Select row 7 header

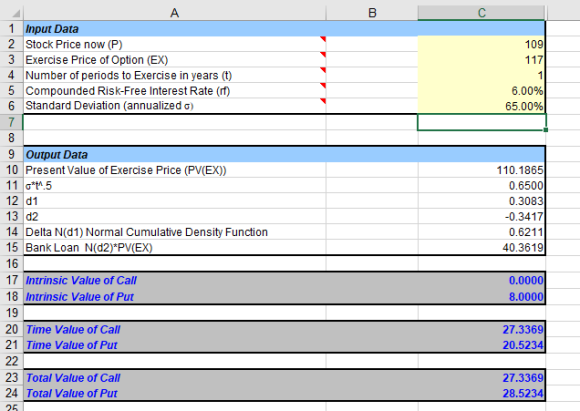[11, 122]
